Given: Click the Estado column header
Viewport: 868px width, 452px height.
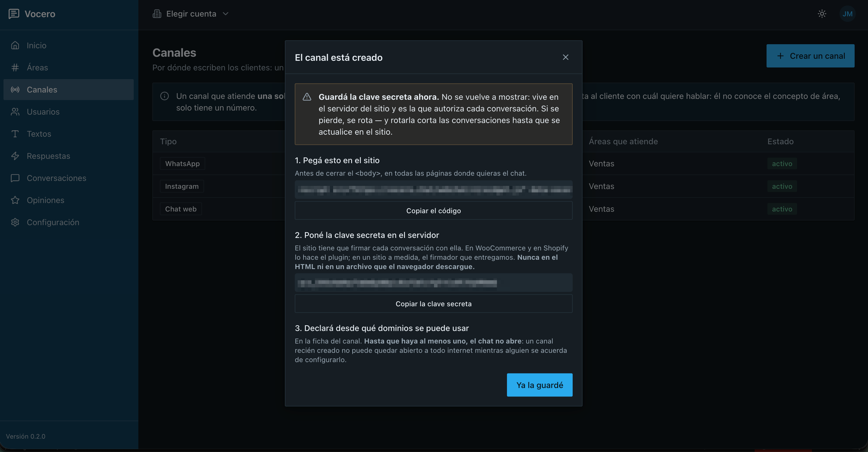Looking at the screenshot, I should (x=781, y=141).
